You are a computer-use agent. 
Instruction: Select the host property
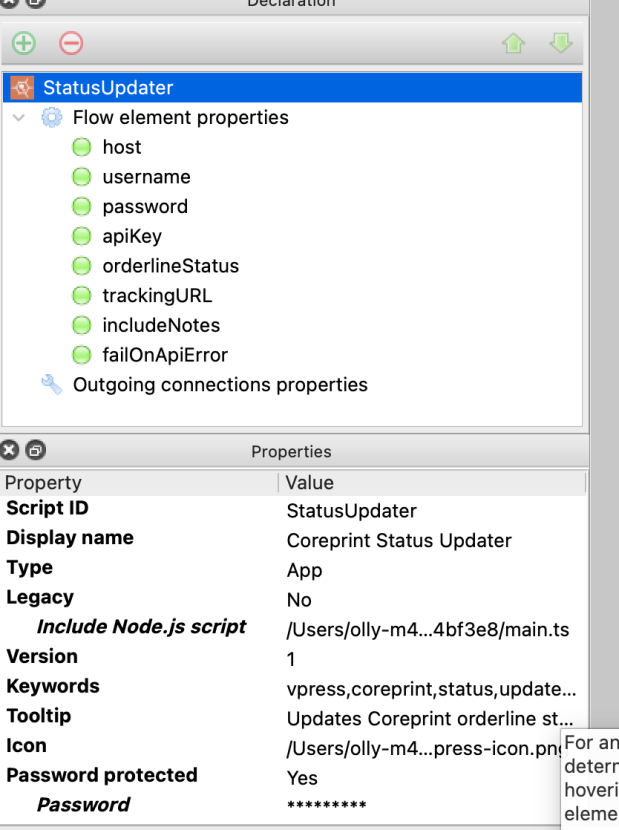(x=121, y=148)
